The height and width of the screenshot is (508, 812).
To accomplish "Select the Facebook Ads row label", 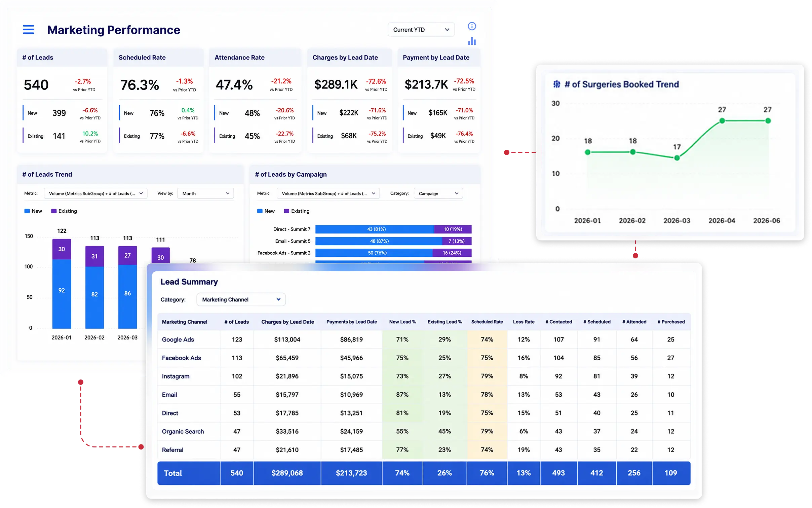I will 181,358.
